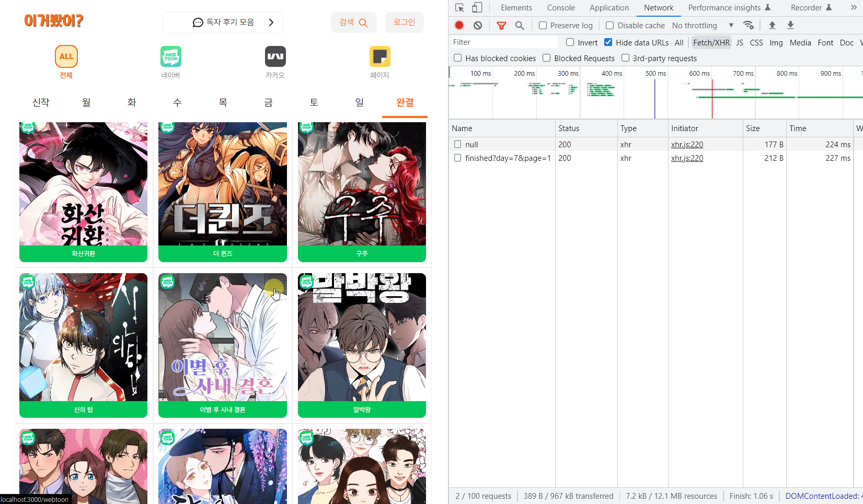This screenshot has height=504, width=863.
Task: Sort requests by Time column header
Action: tap(819, 128)
